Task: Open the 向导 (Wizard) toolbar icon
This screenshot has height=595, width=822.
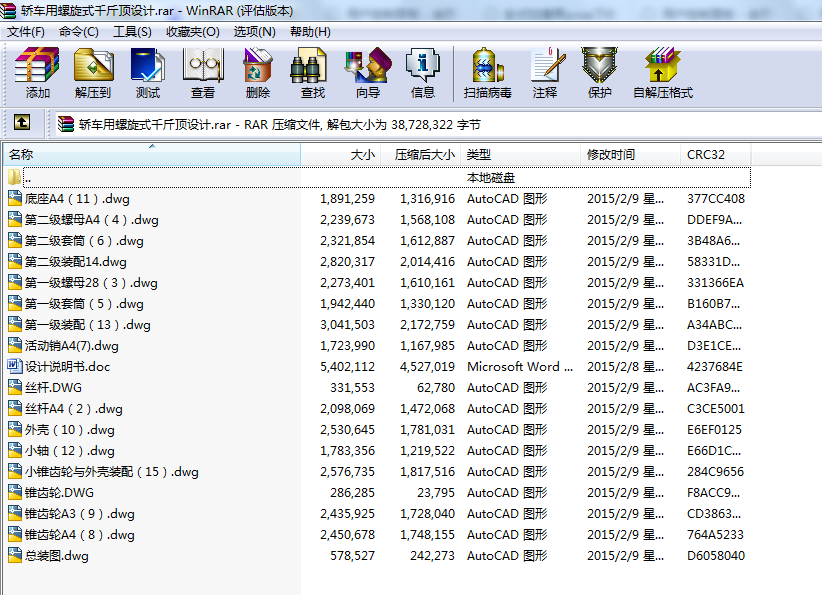Action: coord(367,65)
